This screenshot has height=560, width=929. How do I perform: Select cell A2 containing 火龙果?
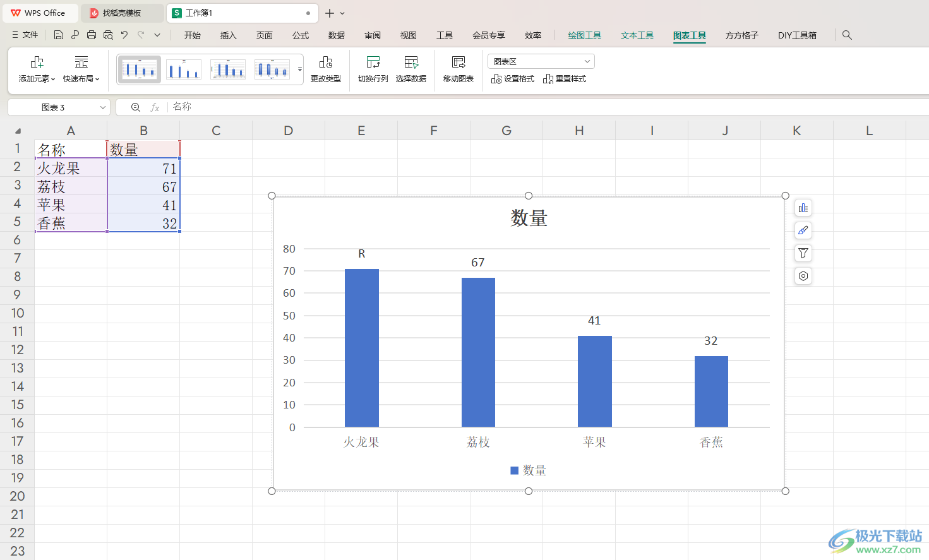click(x=71, y=168)
